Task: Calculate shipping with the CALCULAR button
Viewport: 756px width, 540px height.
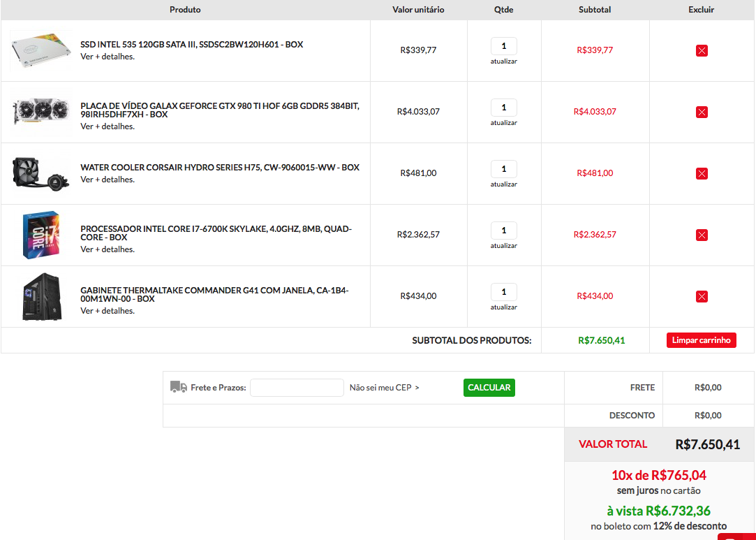Action: coord(489,388)
